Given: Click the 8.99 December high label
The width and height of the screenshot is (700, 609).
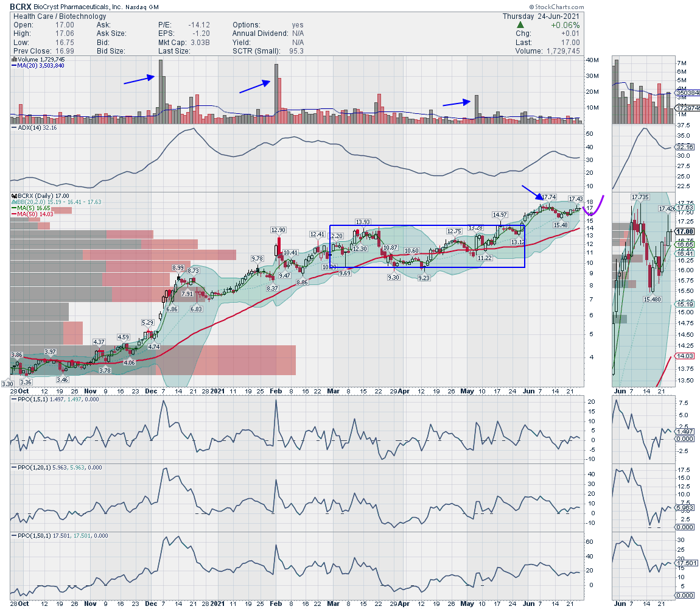Looking at the screenshot, I should click(178, 268).
